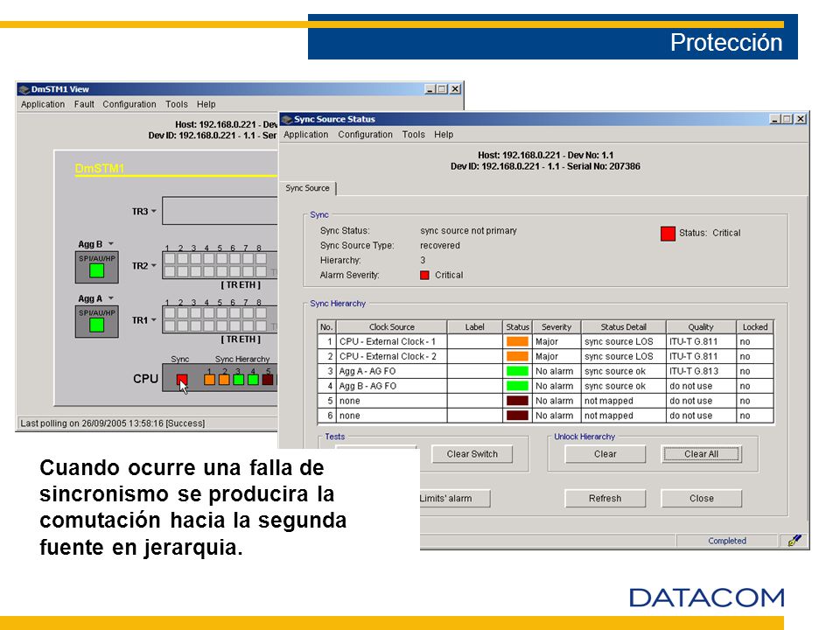Screen dimensions: 840x630
Task: Switch to the Sync Source tab
Action: coord(307,188)
